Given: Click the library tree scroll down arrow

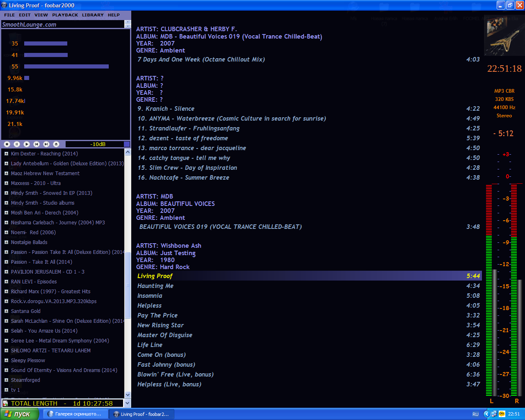Looking at the screenshot, I should click(128, 395).
